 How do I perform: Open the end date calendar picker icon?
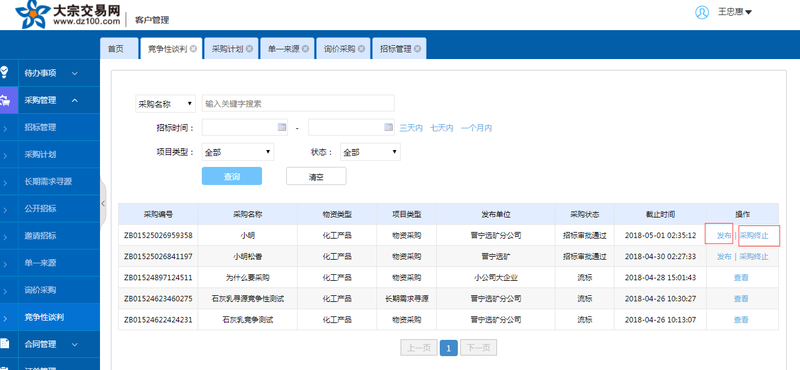click(388, 127)
